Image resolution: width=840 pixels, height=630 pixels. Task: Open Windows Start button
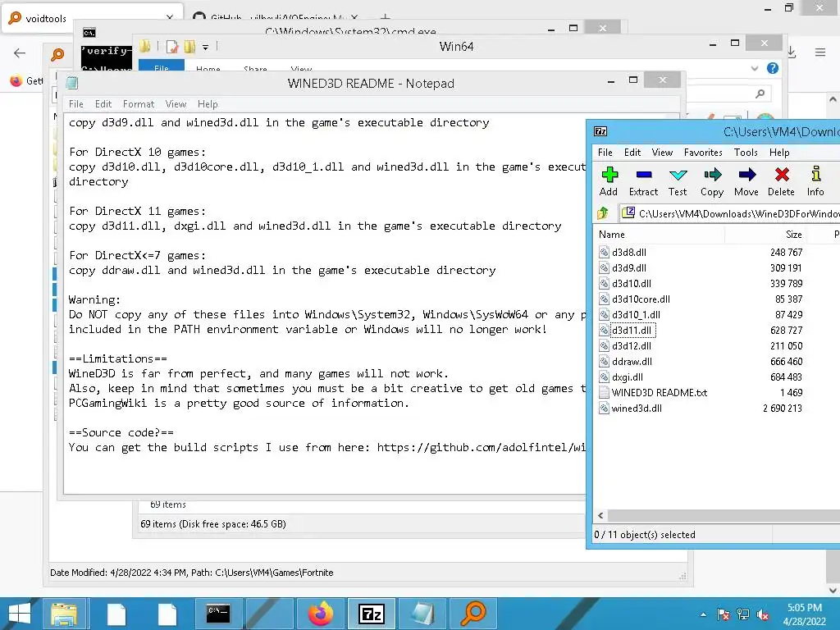pyautogui.click(x=20, y=614)
